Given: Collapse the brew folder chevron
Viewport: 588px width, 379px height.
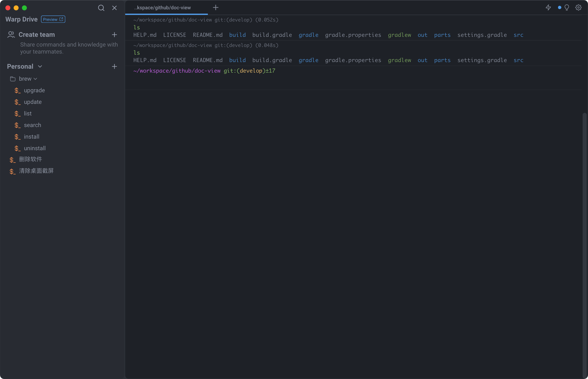Looking at the screenshot, I should point(35,79).
